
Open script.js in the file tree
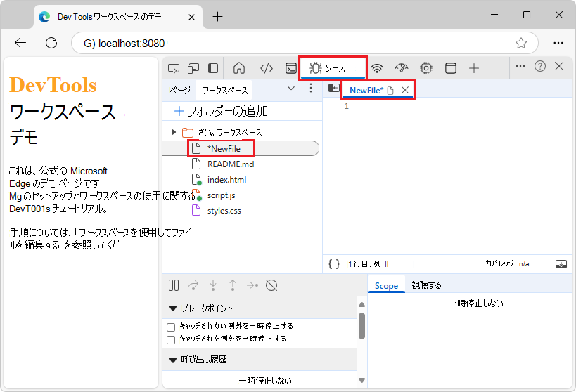[221, 195]
